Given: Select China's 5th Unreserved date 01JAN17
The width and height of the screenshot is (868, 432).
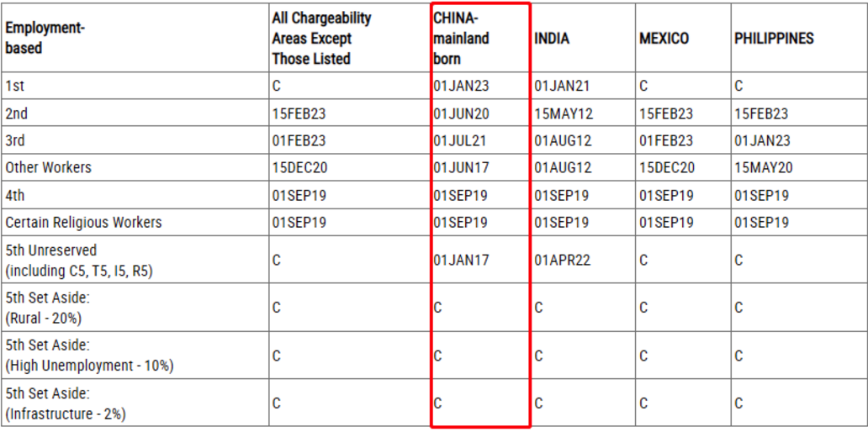Looking at the screenshot, I should coord(461,261).
